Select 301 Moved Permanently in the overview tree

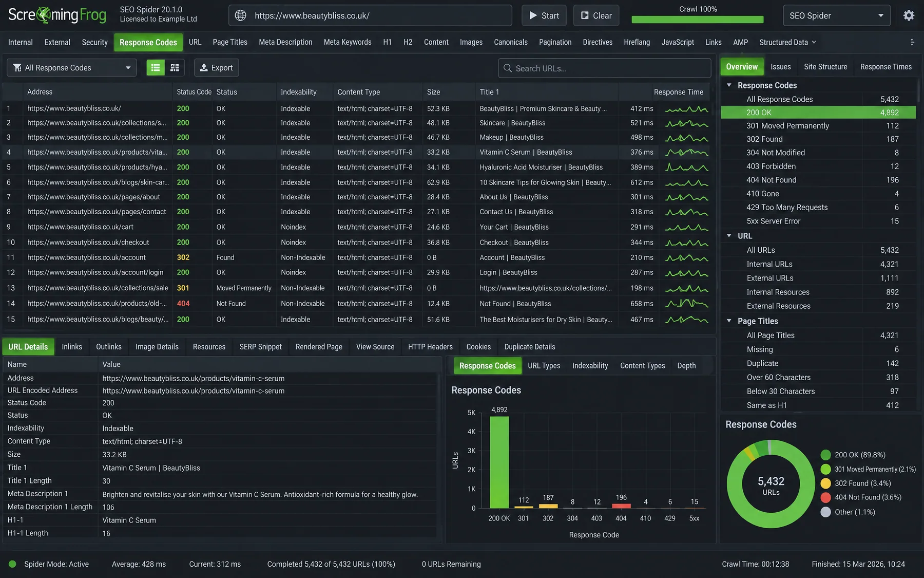818,126
